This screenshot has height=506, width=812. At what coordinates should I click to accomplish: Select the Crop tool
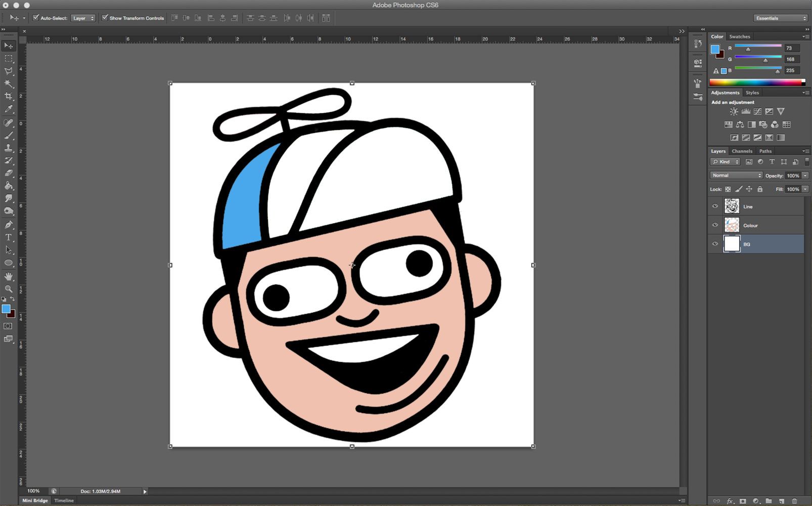pyautogui.click(x=9, y=96)
